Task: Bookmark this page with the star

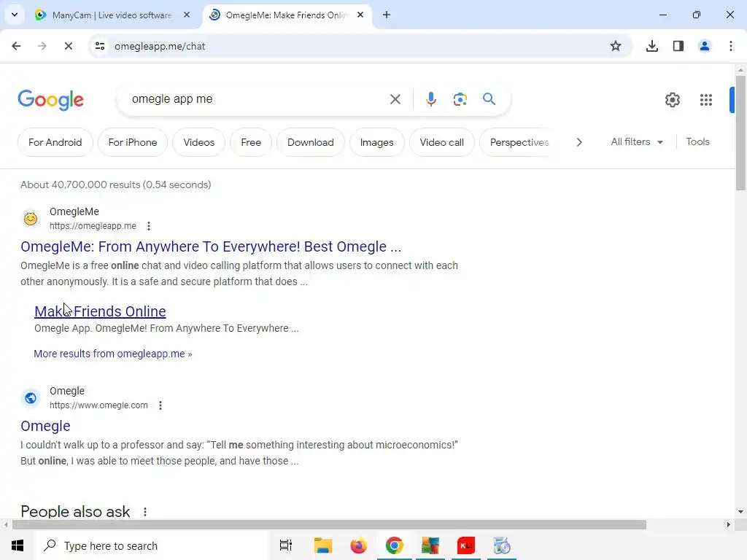Action: pos(616,46)
